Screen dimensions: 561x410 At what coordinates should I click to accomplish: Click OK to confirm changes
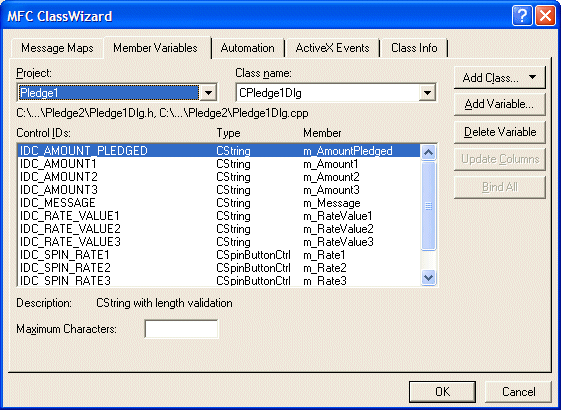(442, 391)
